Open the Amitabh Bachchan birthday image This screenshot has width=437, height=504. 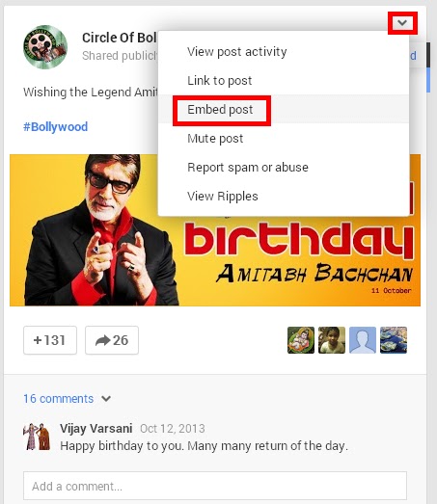[215, 230]
